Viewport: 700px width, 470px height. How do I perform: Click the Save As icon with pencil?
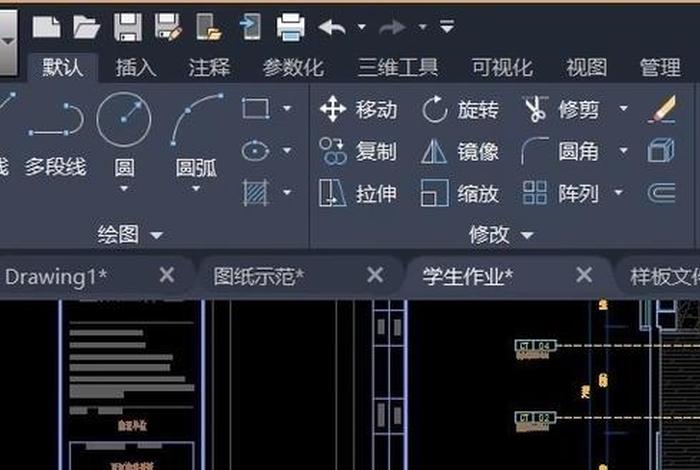tap(168, 27)
